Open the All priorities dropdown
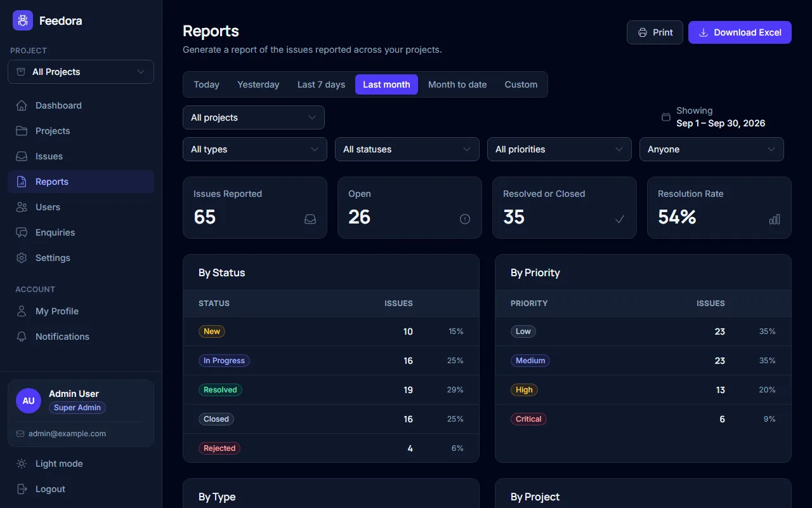The image size is (812, 508). (560, 149)
